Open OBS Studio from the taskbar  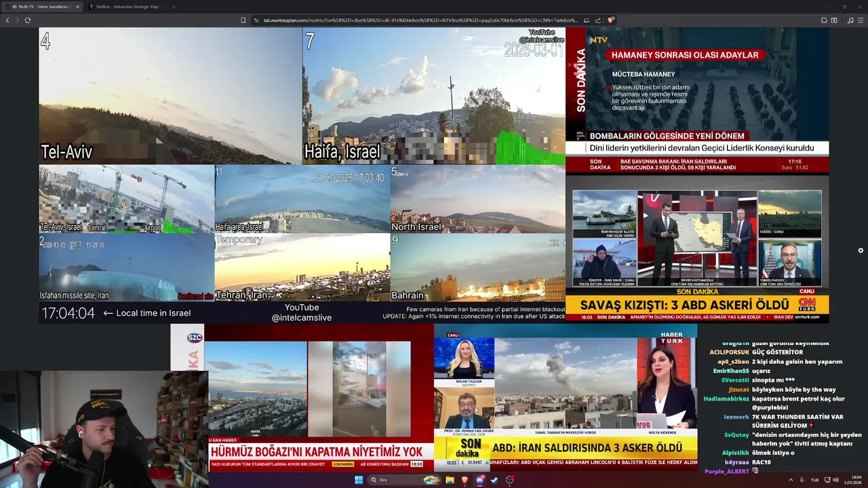pyautogui.click(x=509, y=480)
